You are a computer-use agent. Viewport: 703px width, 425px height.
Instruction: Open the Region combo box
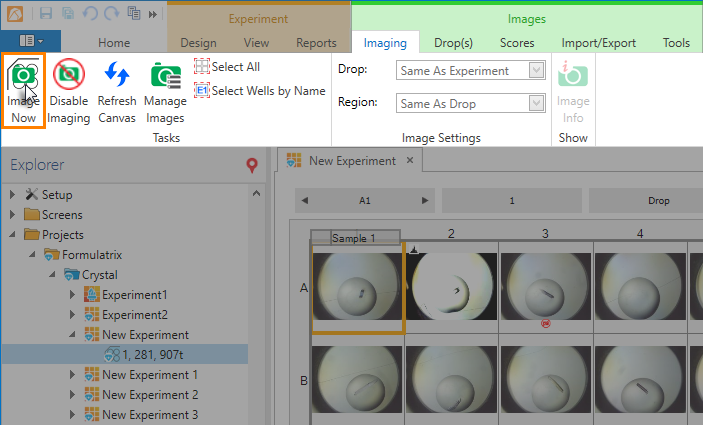point(470,104)
